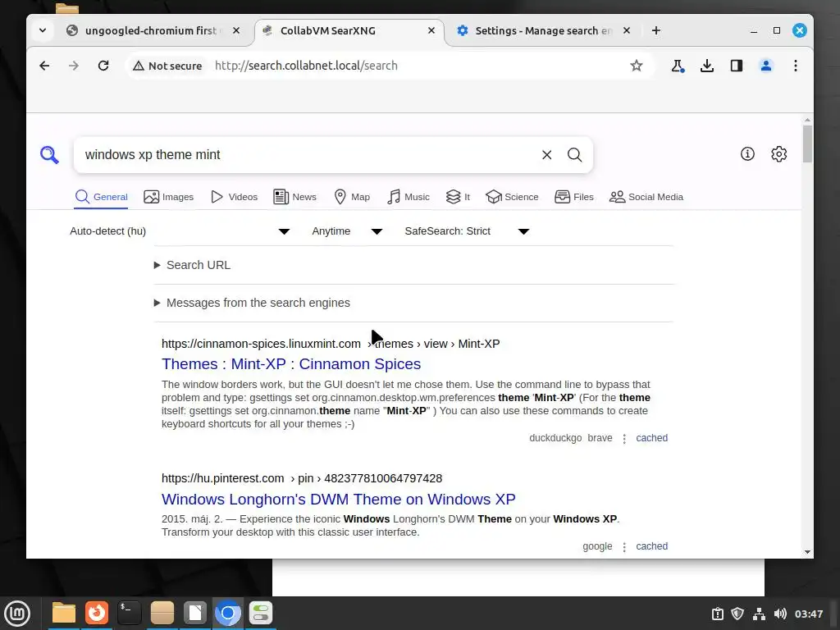Viewport: 840px width, 630px height.
Task: Close the Settings tab
Action: pyautogui.click(x=626, y=30)
